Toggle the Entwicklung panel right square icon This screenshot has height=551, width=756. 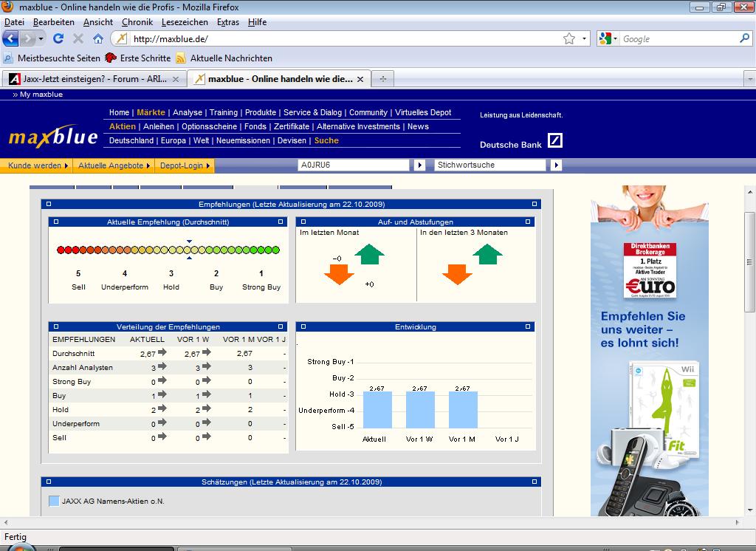click(x=528, y=326)
